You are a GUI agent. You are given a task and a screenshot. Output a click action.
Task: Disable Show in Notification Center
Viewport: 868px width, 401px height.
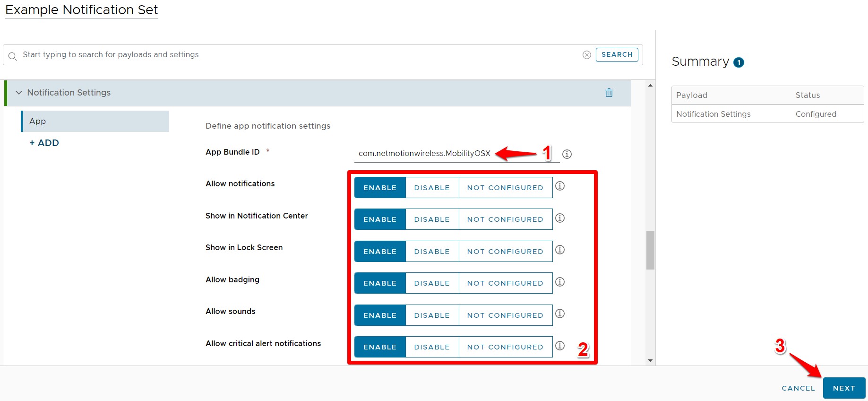(432, 219)
